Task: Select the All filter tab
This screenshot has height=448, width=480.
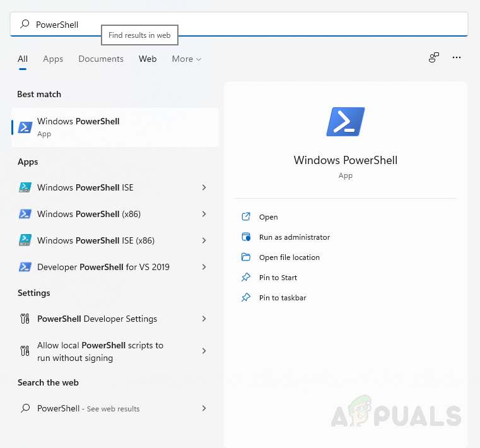Action: pyautogui.click(x=23, y=59)
